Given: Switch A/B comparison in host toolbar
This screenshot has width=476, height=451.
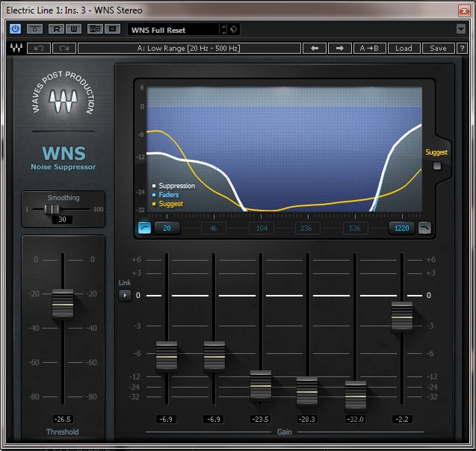Looking at the screenshot, I should [x=96, y=29].
